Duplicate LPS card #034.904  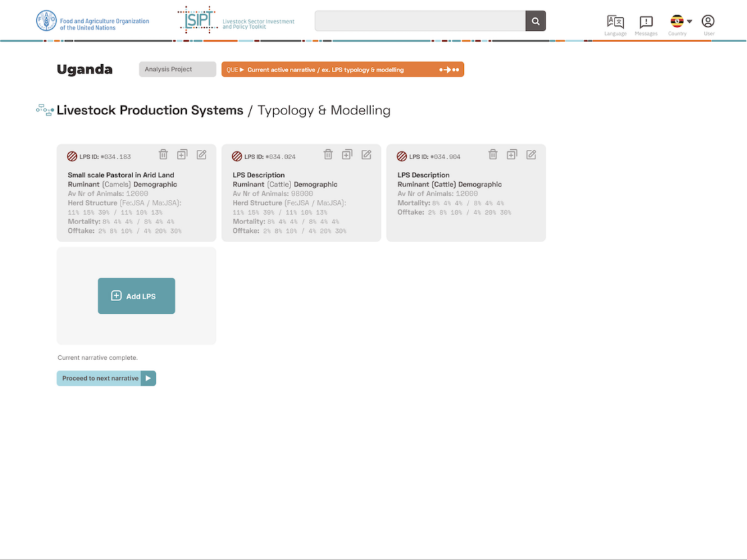[x=511, y=155]
